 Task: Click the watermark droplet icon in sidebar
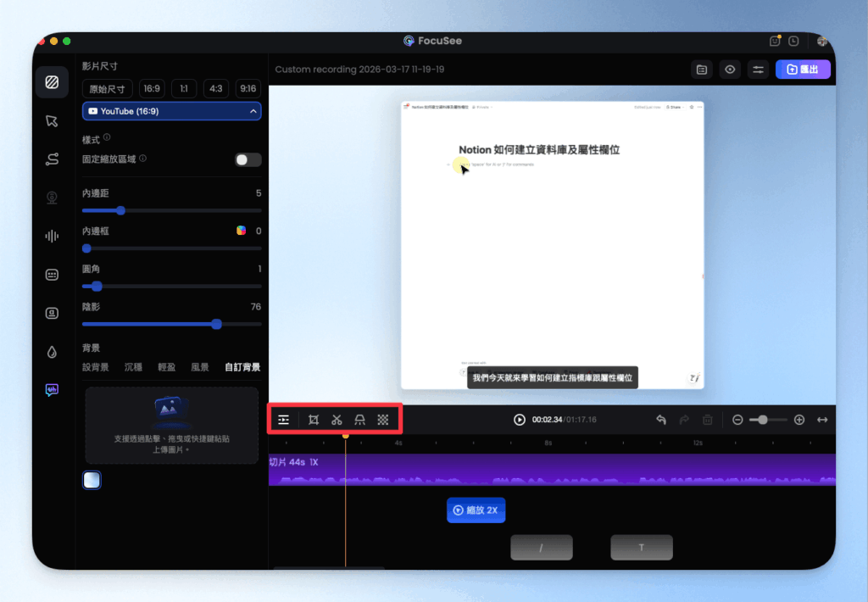[53, 352]
